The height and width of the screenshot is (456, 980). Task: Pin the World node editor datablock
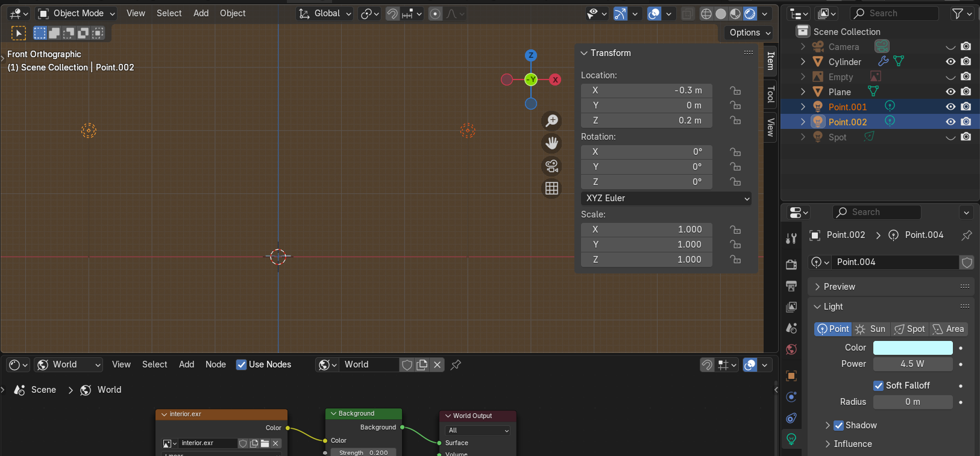(x=456, y=364)
